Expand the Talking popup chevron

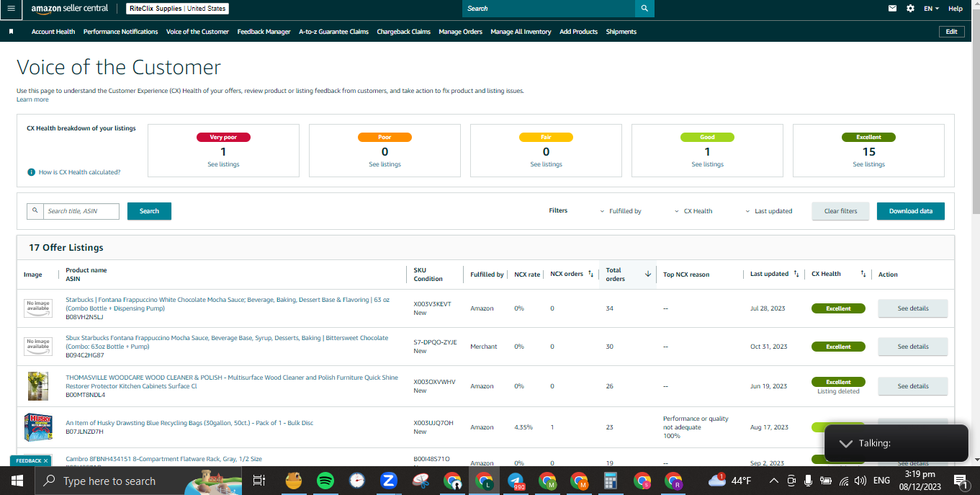point(846,443)
